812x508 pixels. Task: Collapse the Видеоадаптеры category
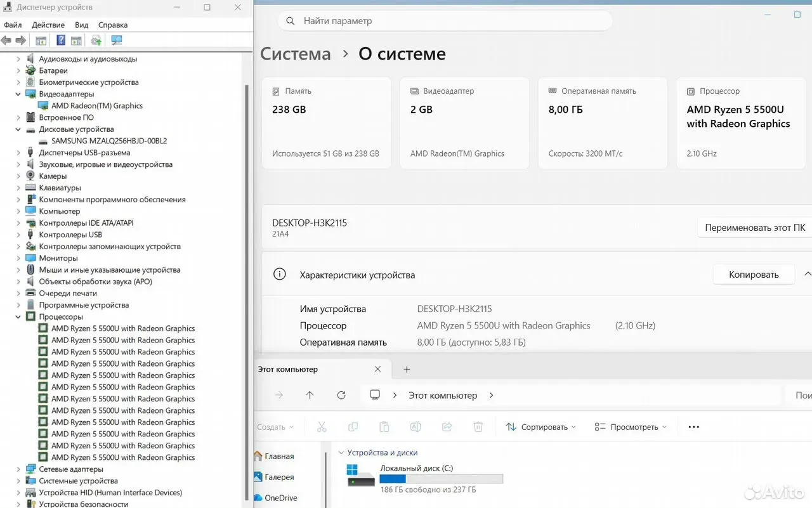coord(18,94)
